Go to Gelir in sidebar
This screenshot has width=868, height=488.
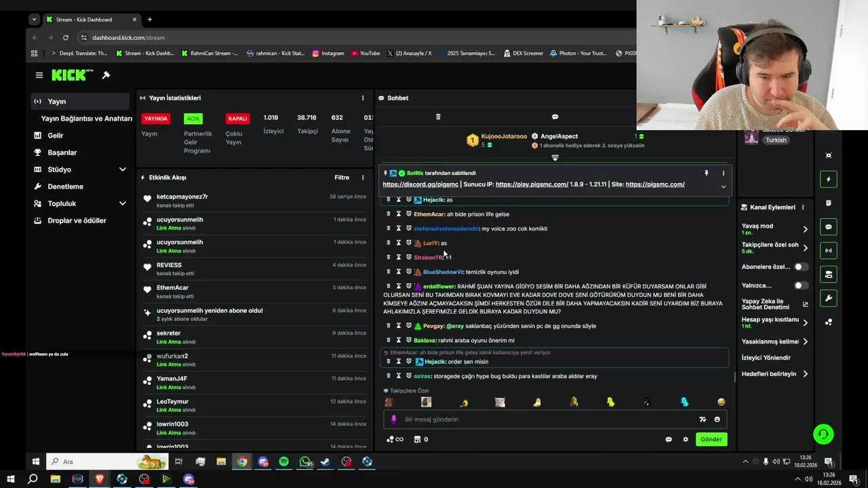(x=55, y=136)
